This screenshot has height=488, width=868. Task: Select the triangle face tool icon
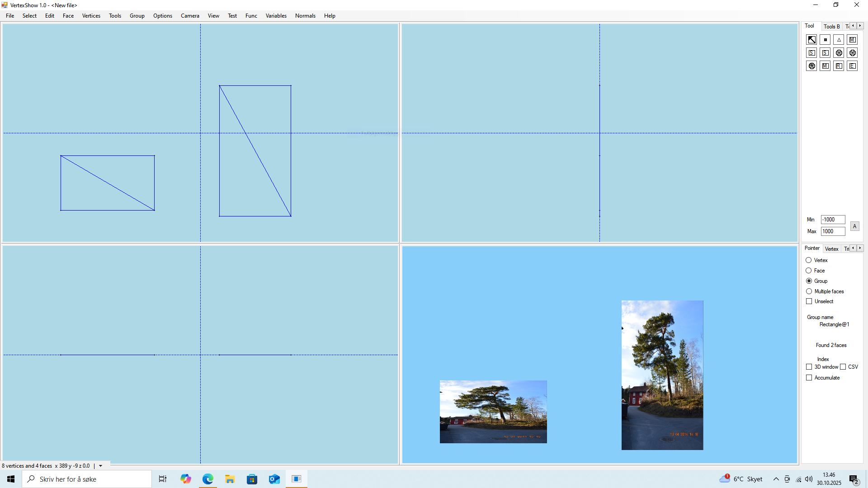[839, 40]
